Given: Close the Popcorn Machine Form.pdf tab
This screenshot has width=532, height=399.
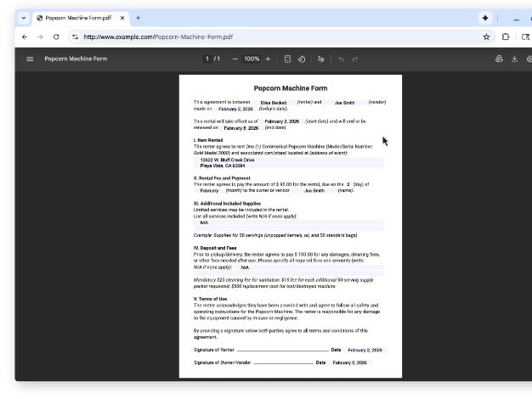Looking at the screenshot, I should 122,17.
